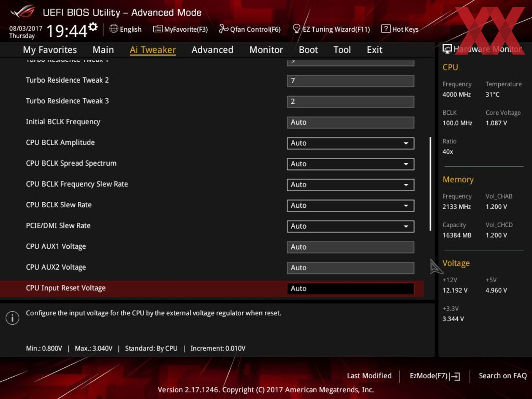
Task: Click the info icon beside the description
Action: tap(13, 318)
